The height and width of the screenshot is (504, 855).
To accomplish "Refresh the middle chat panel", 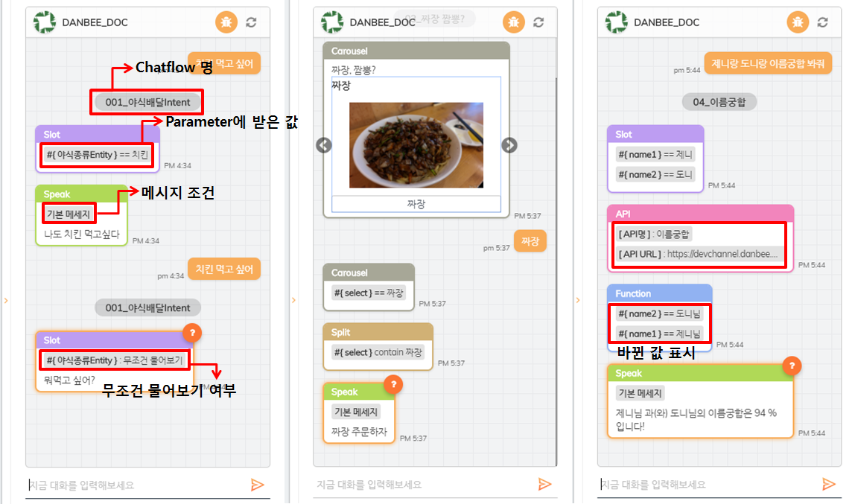I will [x=538, y=22].
